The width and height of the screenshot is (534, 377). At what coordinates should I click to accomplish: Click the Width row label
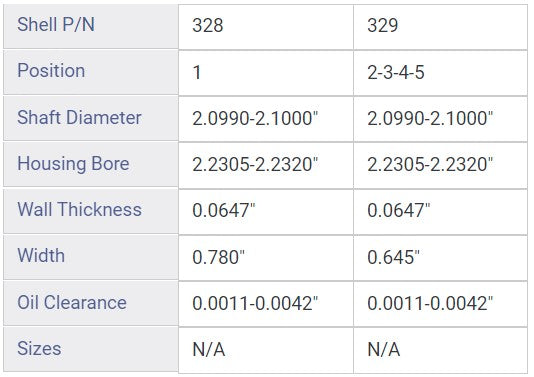91,257
